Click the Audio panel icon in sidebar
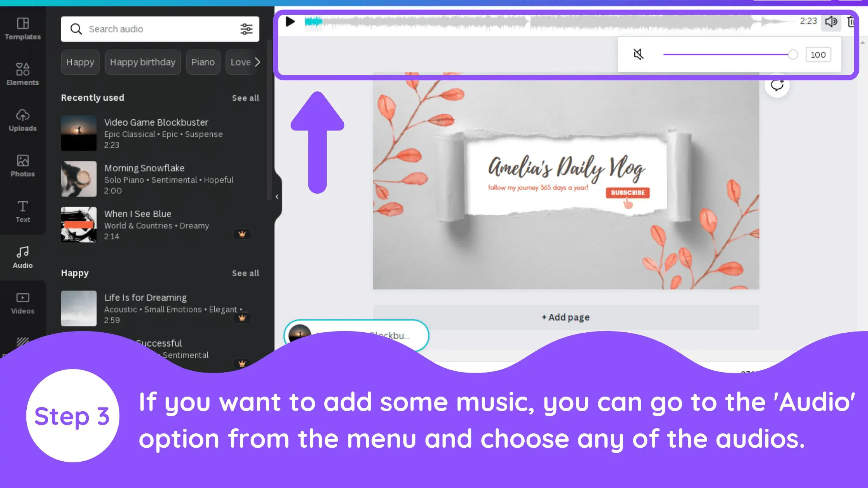 coord(22,256)
